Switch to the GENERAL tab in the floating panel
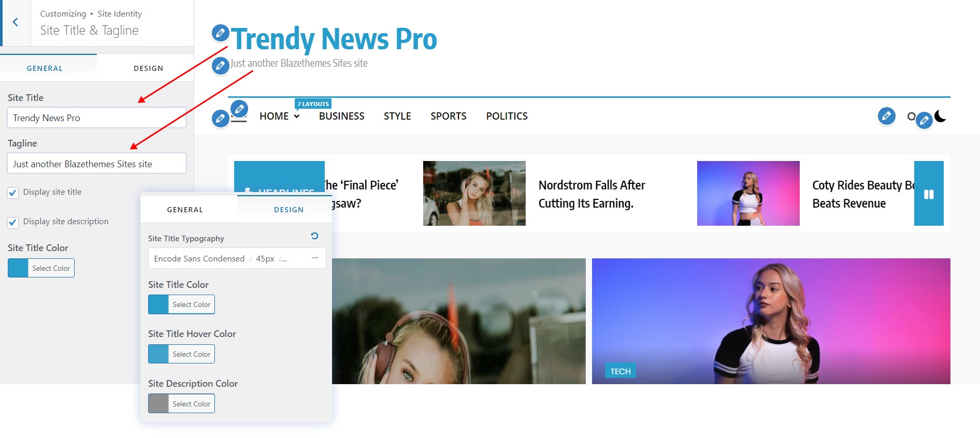980x438 pixels. (185, 210)
